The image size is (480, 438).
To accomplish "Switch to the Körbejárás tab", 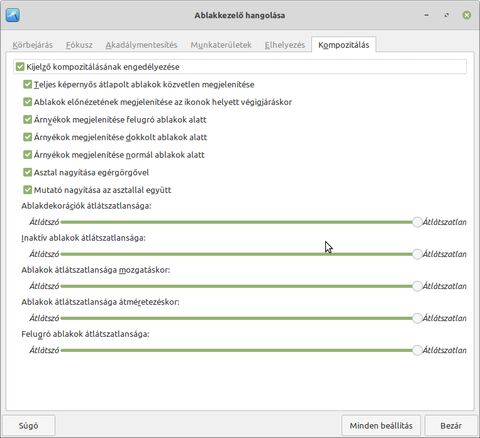I will (33, 45).
